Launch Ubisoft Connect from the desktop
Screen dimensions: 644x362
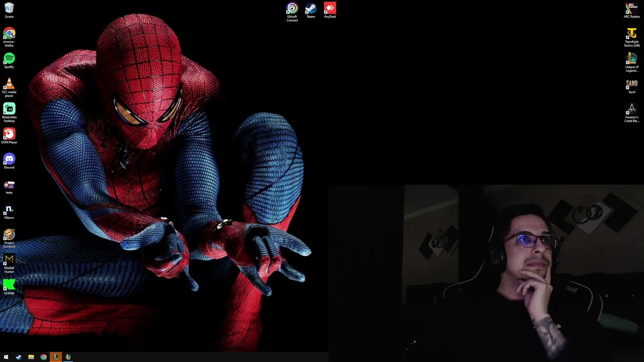click(292, 11)
